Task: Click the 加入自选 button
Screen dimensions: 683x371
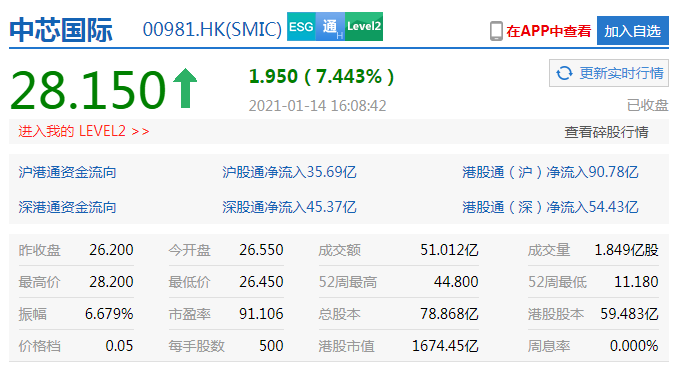Action: click(632, 30)
